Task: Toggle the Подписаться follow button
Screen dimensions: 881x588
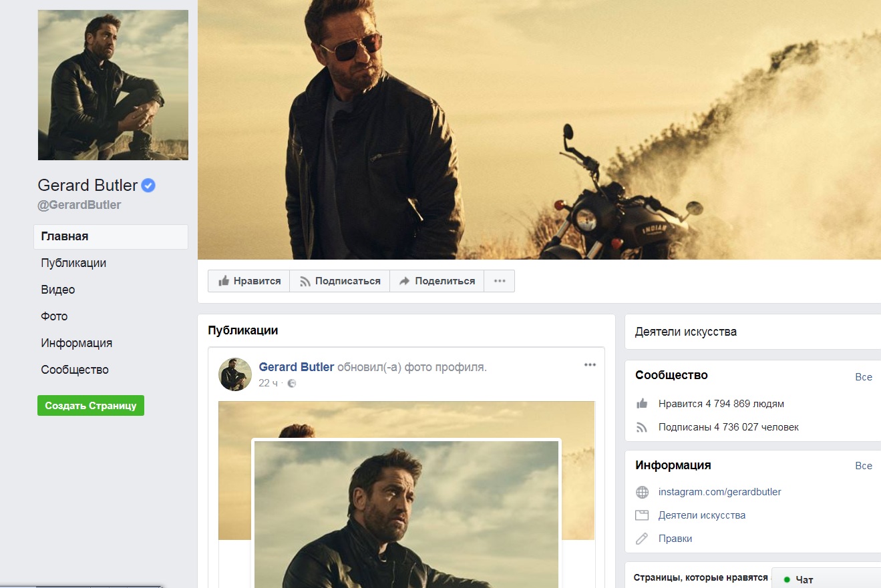Action: [339, 281]
